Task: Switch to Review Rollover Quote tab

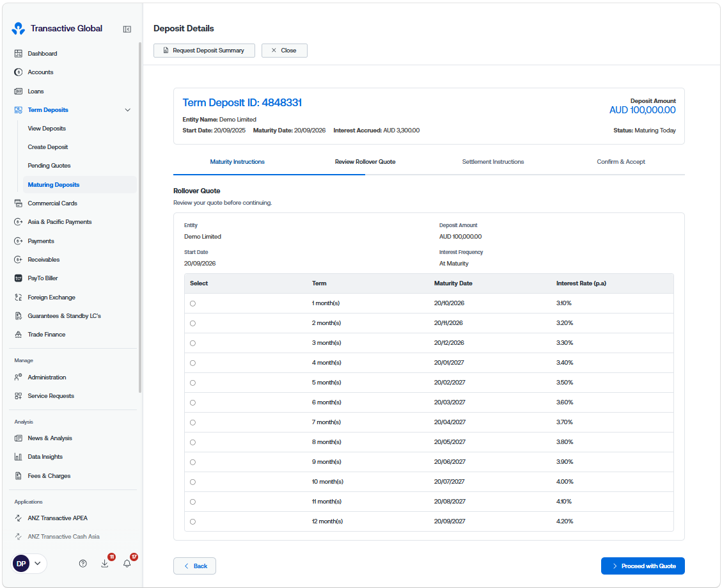Action: (365, 162)
